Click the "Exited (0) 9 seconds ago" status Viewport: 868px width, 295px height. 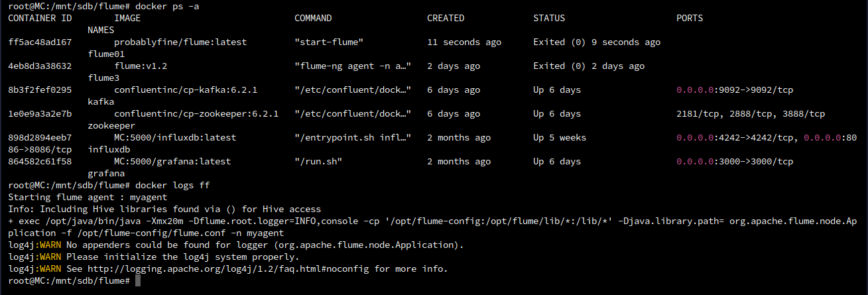(x=597, y=42)
